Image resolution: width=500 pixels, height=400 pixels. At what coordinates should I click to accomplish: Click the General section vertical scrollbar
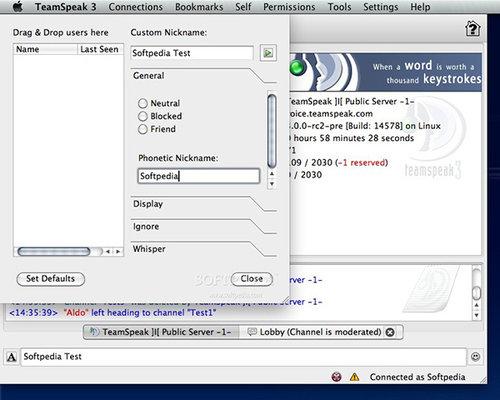click(272, 131)
